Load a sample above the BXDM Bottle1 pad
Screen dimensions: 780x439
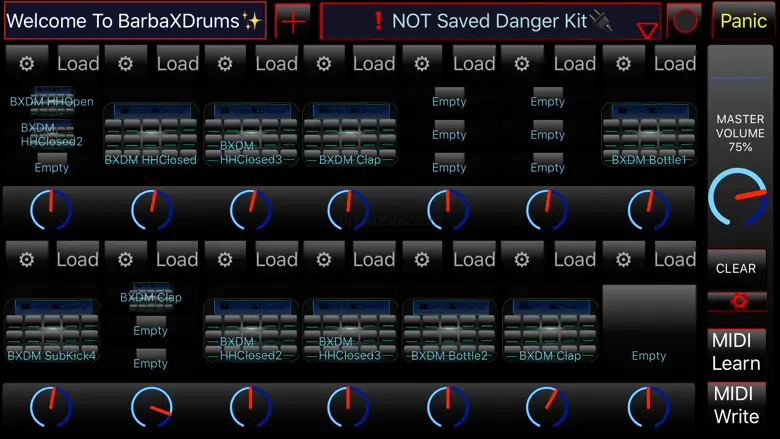coord(675,64)
